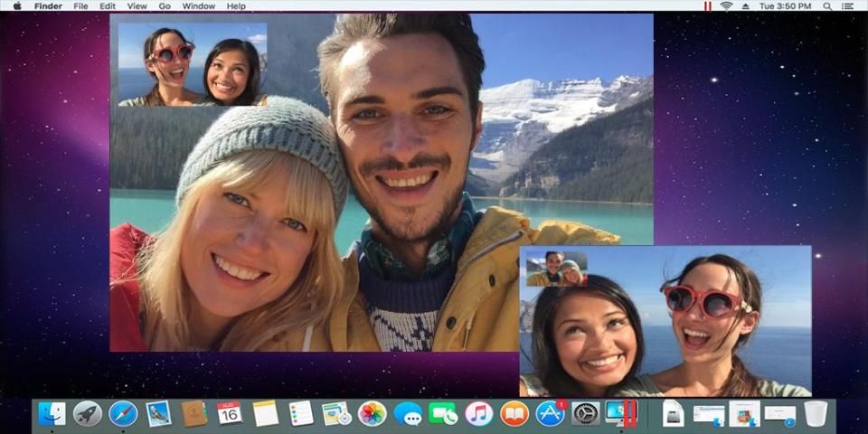Launch Safari from the dock
Screen dimensions: 868x434
coord(123,414)
